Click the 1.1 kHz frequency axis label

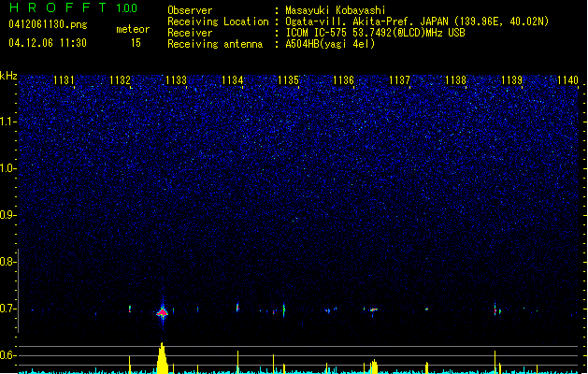pos(8,122)
